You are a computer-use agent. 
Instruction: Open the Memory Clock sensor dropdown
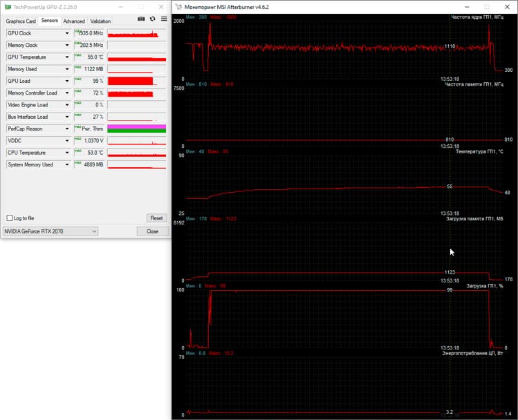tap(67, 45)
